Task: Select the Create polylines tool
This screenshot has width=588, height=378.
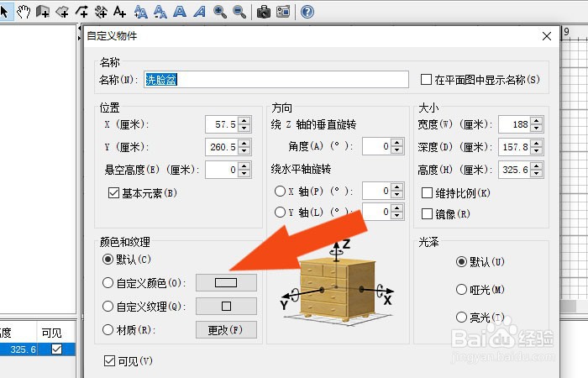Action: (x=81, y=12)
